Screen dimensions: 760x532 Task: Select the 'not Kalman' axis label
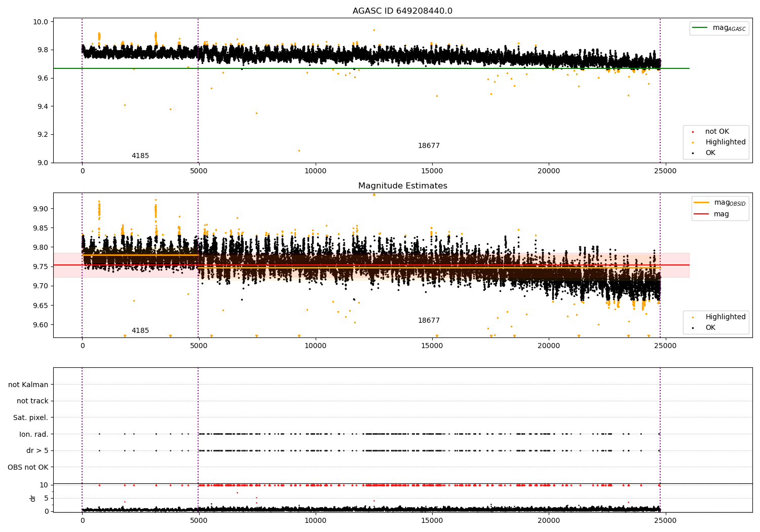[28, 385]
